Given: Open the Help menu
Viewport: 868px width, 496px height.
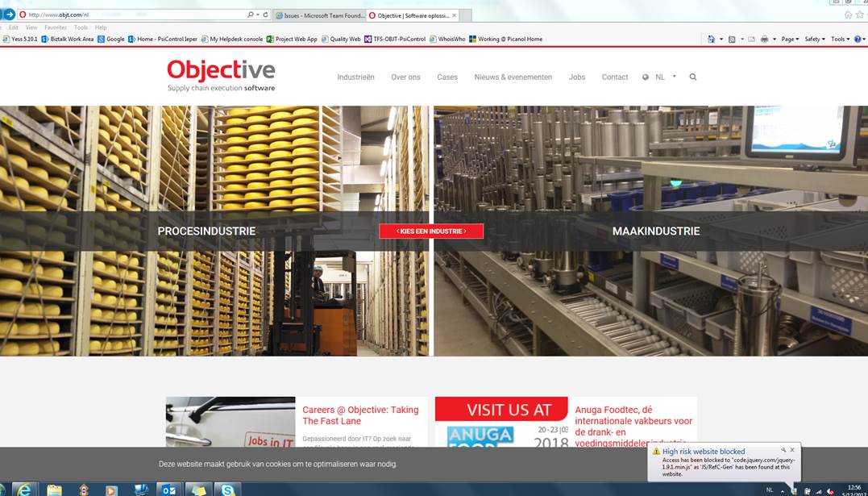Looking at the screenshot, I should (x=101, y=27).
